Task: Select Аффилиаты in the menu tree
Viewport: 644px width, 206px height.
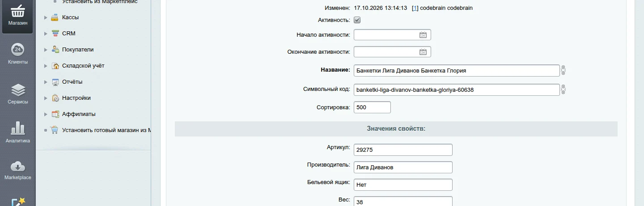Action: coord(79,114)
